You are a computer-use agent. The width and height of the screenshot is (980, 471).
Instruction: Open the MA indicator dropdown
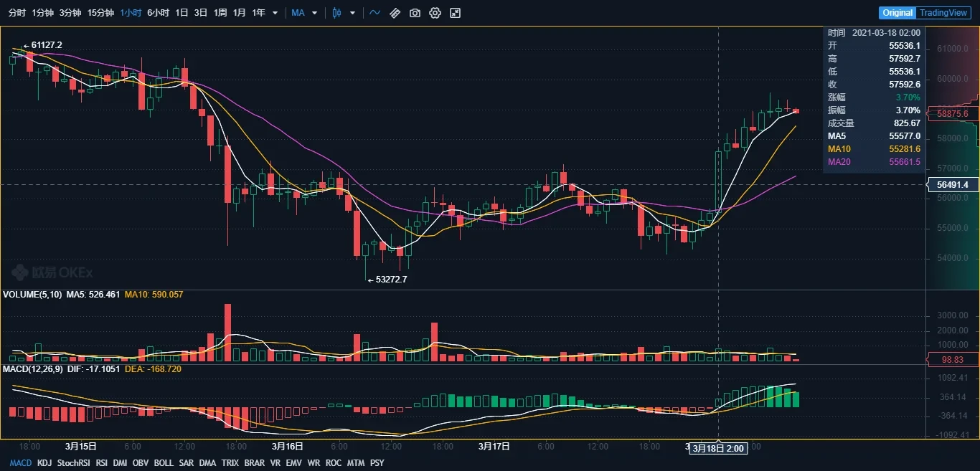pyautogui.click(x=304, y=13)
